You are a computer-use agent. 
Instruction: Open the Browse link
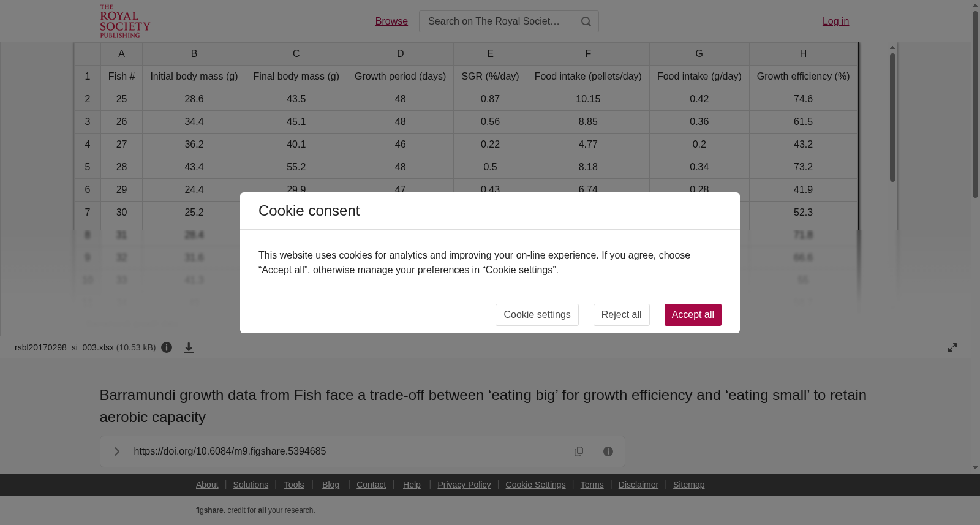coord(391,21)
